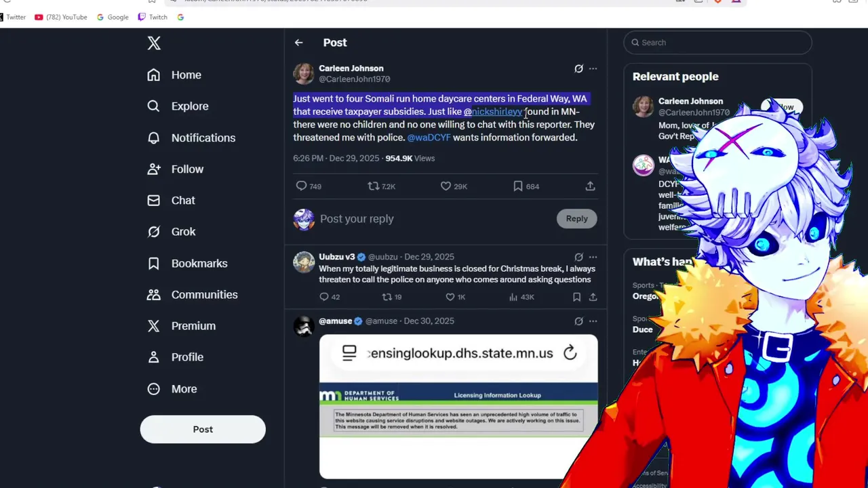Open the licensing lookup image in @amuse reply
Image resolution: width=868 pixels, height=488 pixels.
pyautogui.click(x=458, y=407)
